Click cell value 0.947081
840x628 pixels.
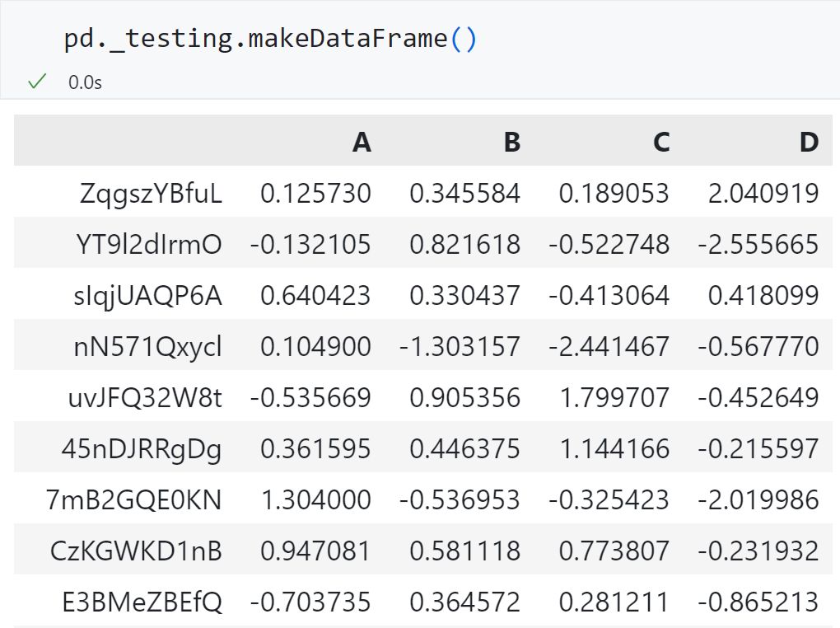click(x=315, y=551)
